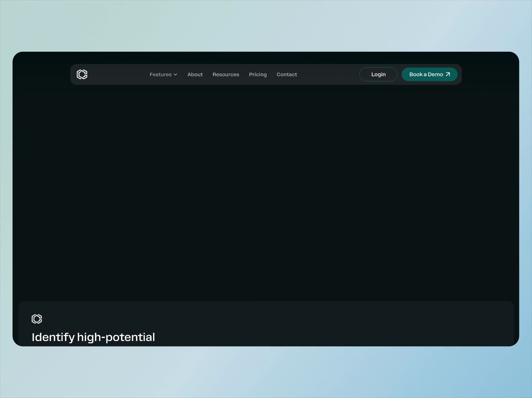Open the Contact link
This screenshot has width=532, height=398.
pyautogui.click(x=287, y=74)
